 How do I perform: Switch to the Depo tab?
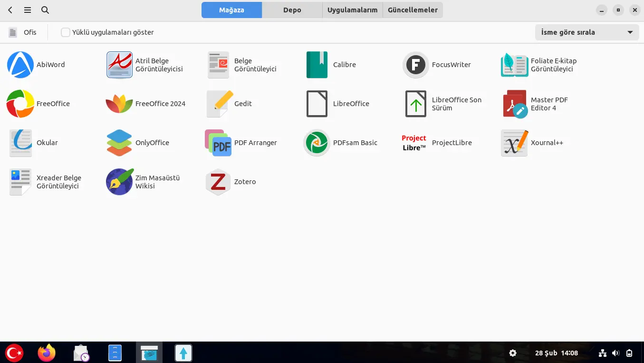pos(292,10)
